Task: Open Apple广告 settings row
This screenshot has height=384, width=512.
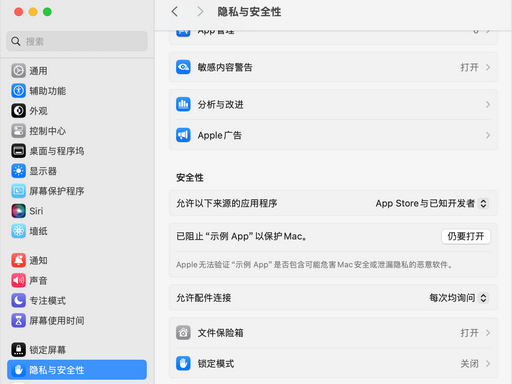Action: pyautogui.click(x=333, y=135)
